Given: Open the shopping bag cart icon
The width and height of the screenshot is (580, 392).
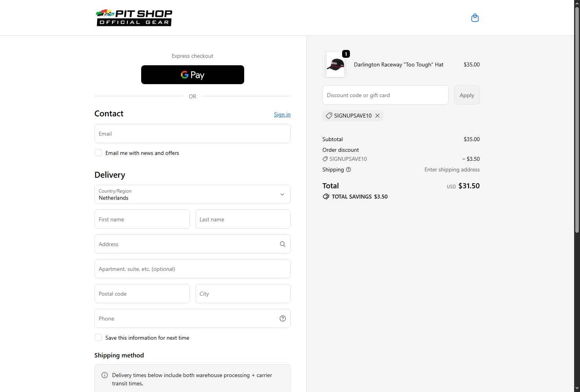Looking at the screenshot, I should click(x=475, y=18).
